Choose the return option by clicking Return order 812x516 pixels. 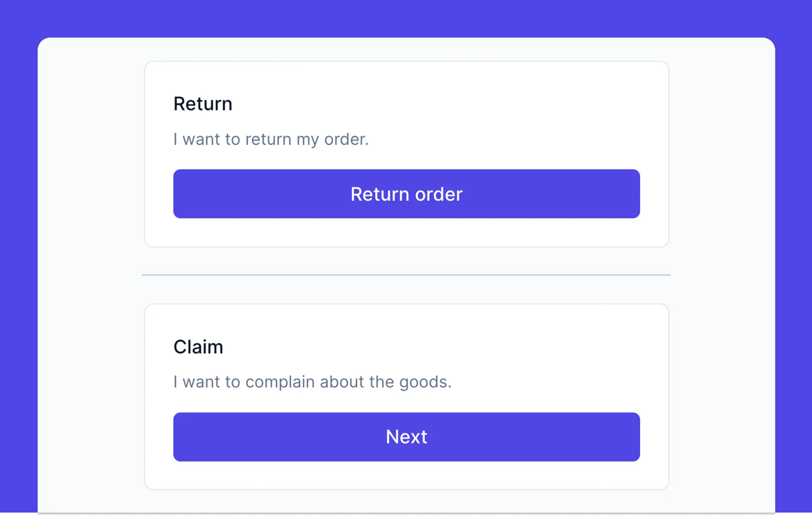coord(406,194)
